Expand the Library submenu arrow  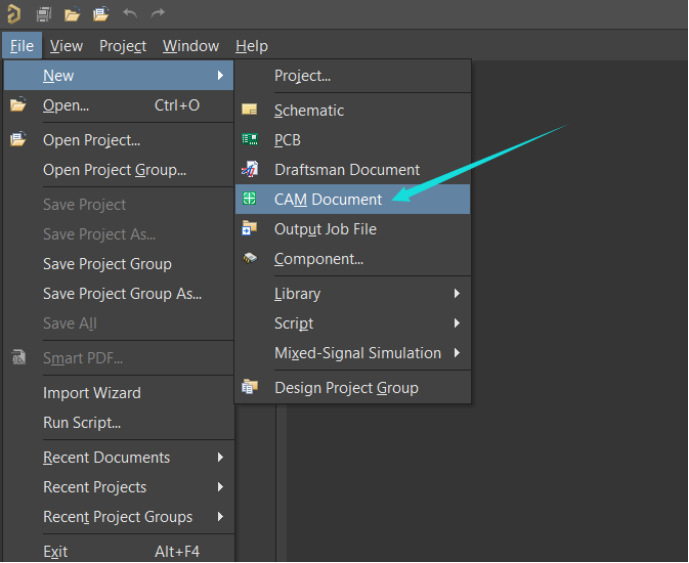[x=456, y=294]
